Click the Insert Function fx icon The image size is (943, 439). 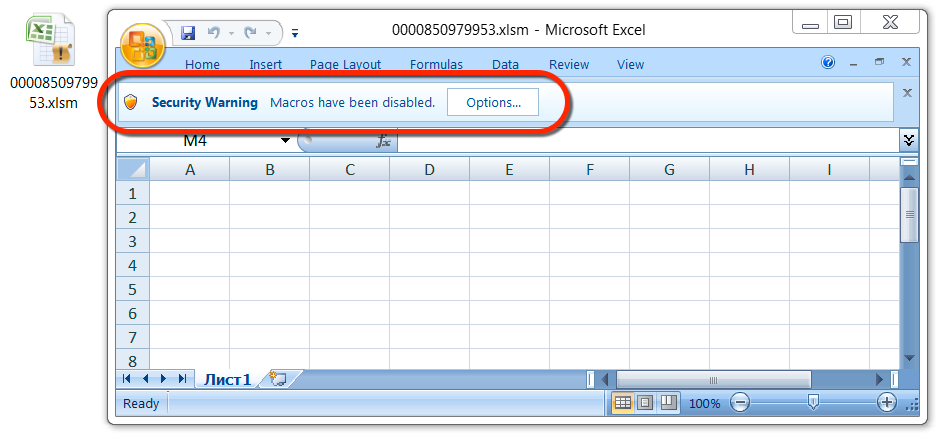coord(383,141)
